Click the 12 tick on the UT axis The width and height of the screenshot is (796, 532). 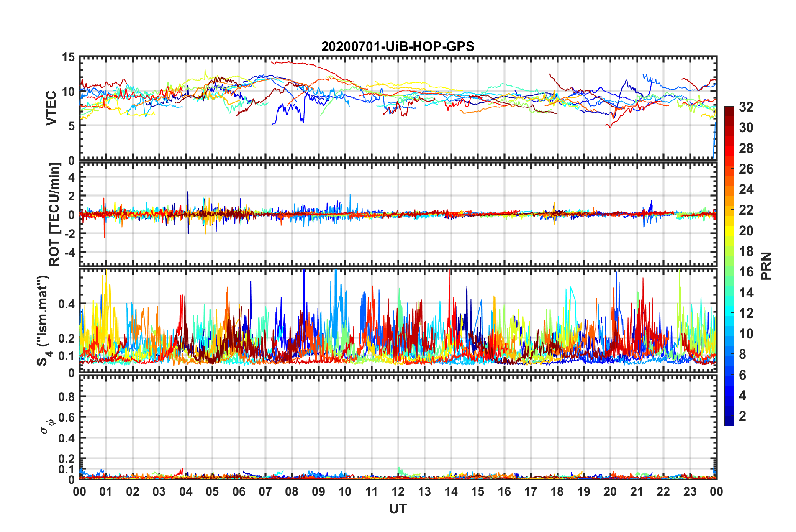point(398,491)
